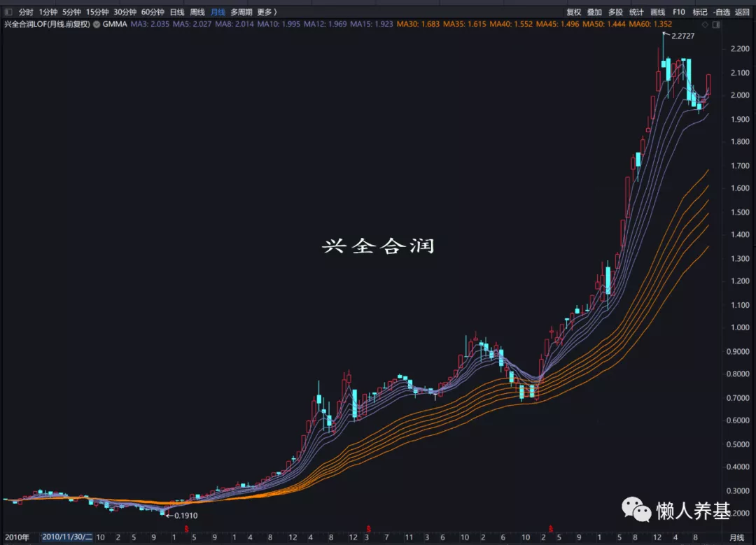
Task: Click the 返回 back button
Action: point(742,12)
